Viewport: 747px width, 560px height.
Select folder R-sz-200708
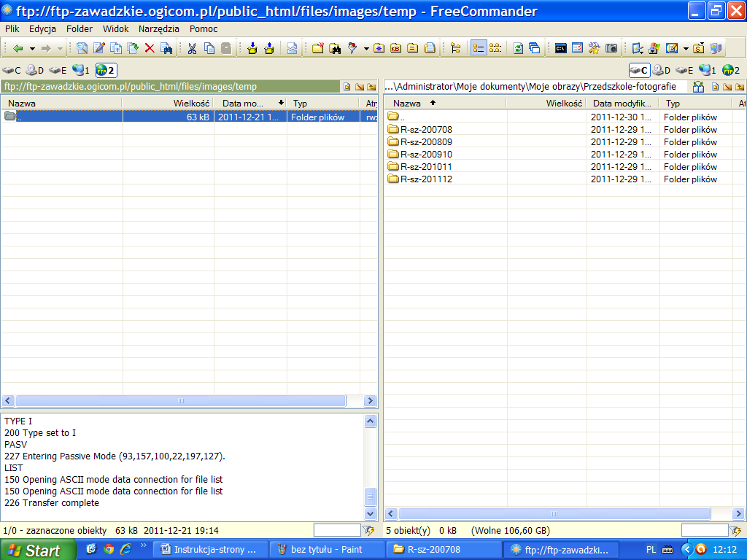click(x=426, y=130)
